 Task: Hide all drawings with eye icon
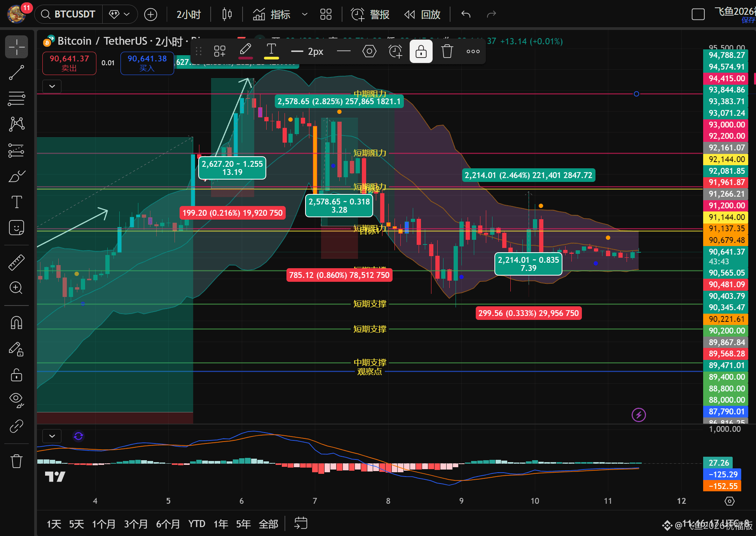pyautogui.click(x=16, y=399)
